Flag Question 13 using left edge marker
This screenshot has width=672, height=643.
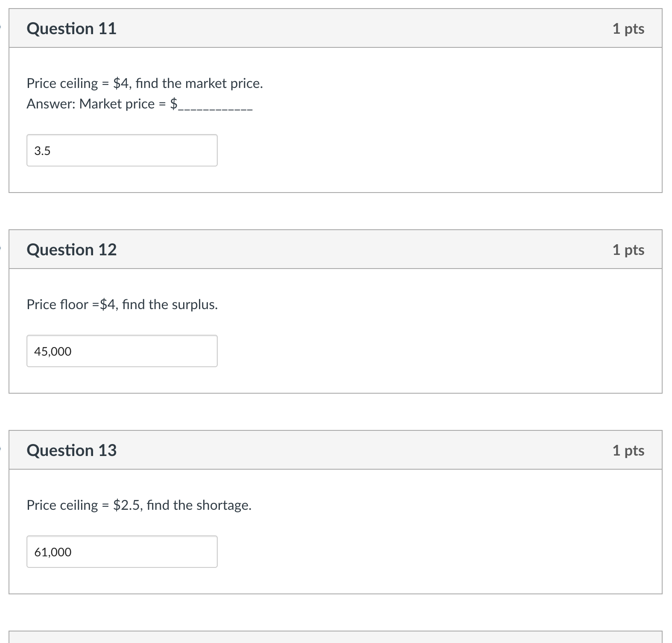[x=1, y=448]
